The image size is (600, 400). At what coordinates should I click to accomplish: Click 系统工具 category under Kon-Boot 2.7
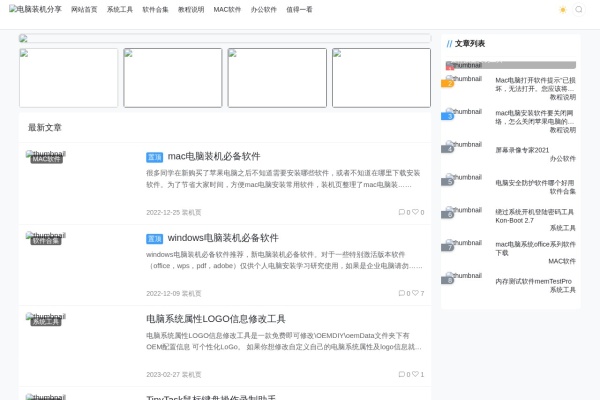562,228
